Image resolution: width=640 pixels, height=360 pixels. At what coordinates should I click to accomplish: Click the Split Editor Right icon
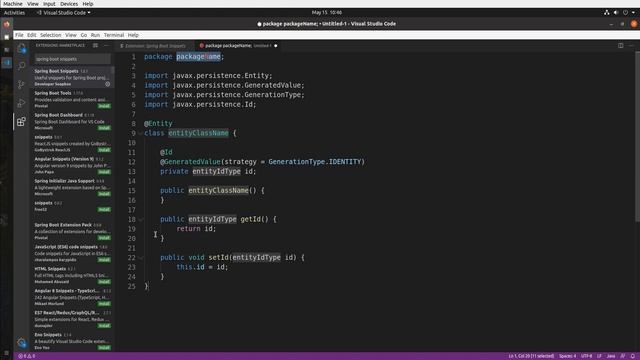[620, 46]
